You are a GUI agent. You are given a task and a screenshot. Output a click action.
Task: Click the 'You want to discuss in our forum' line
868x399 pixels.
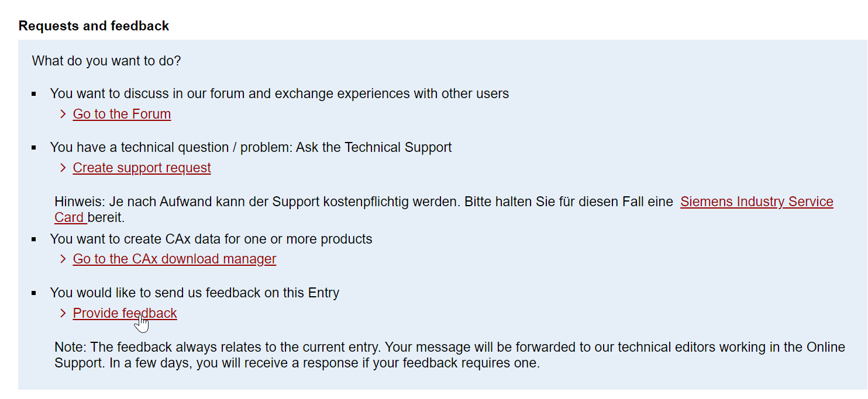click(x=279, y=93)
